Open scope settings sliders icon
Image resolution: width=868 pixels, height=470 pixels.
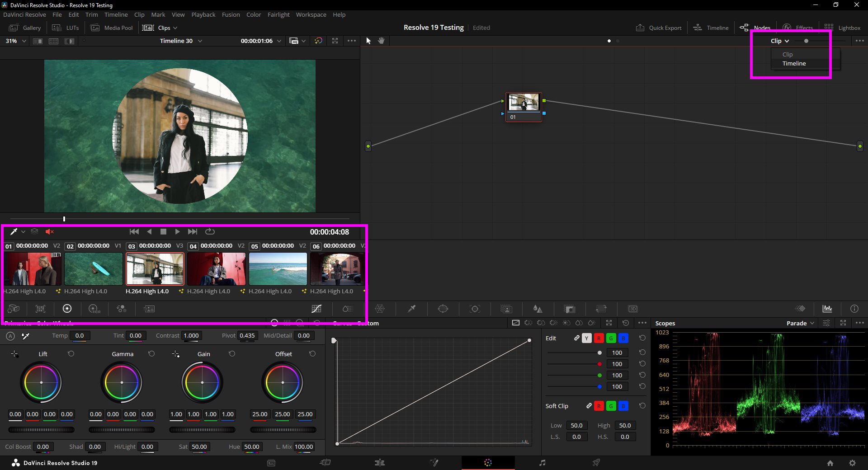[826, 323]
